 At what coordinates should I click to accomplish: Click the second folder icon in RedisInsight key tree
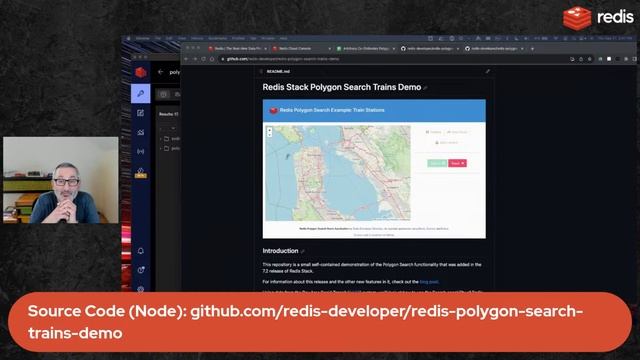tap(167, 149)
